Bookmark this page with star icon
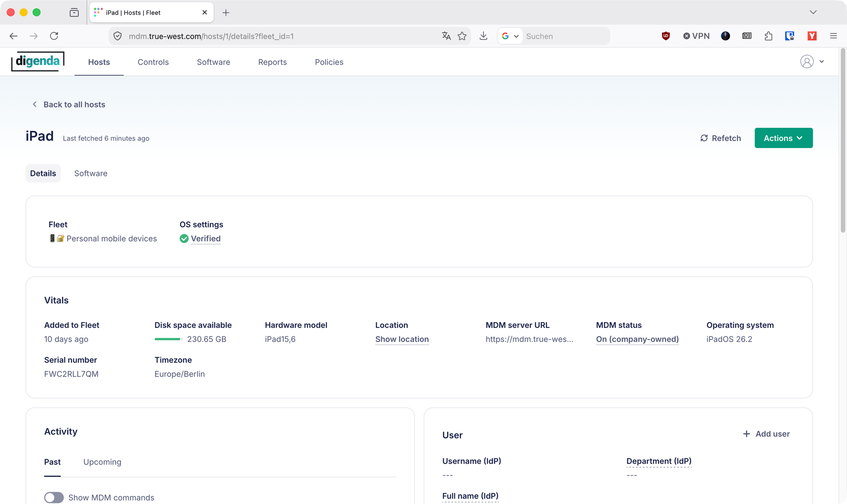This screenshot has width=847, height=504. tap(462, 36)
